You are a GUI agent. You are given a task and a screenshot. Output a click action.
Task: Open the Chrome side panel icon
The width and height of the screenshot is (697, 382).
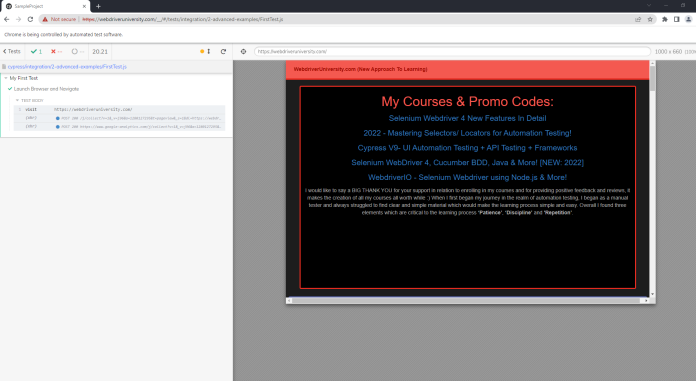(x=677, y=20)
